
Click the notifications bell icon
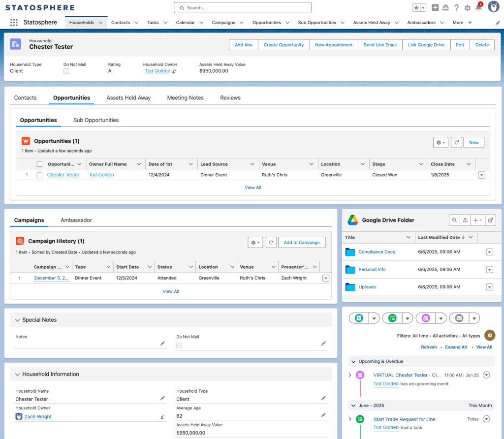(x=478, y=8)
